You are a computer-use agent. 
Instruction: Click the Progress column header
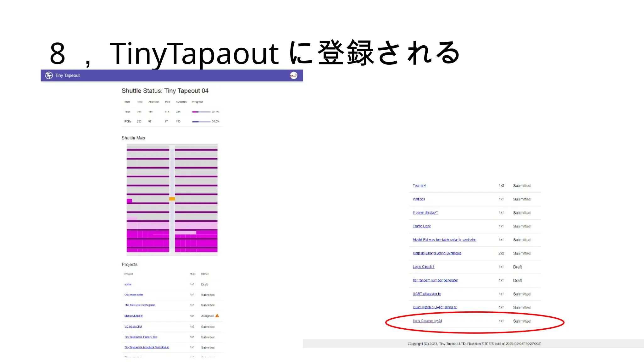point(197,102)
